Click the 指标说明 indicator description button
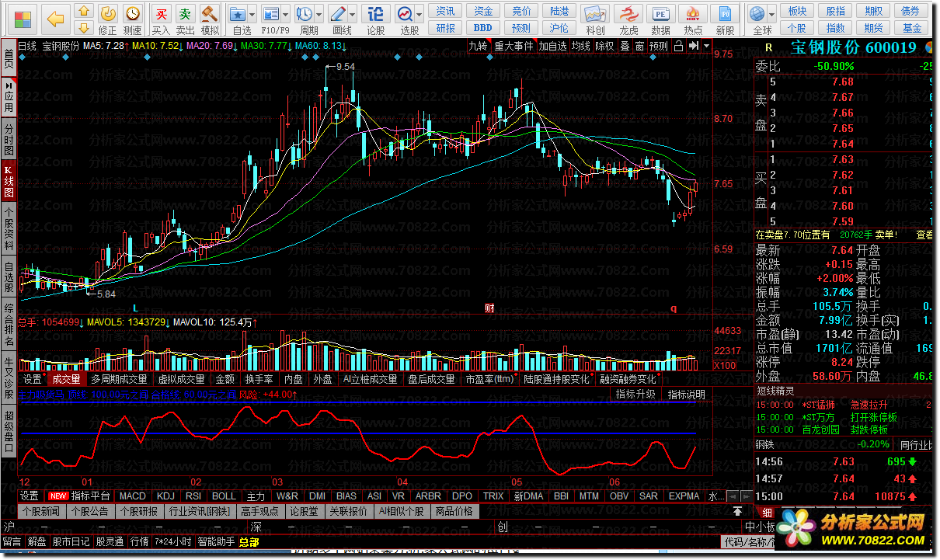The height and width of the screenshot is (560, 940). [687, 395]
